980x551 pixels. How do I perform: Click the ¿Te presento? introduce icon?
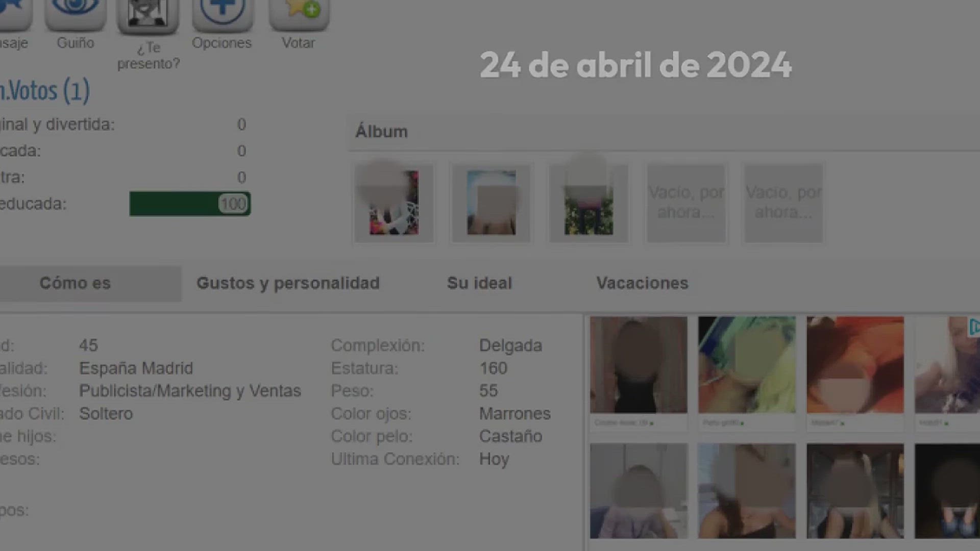tap(148, 14)
